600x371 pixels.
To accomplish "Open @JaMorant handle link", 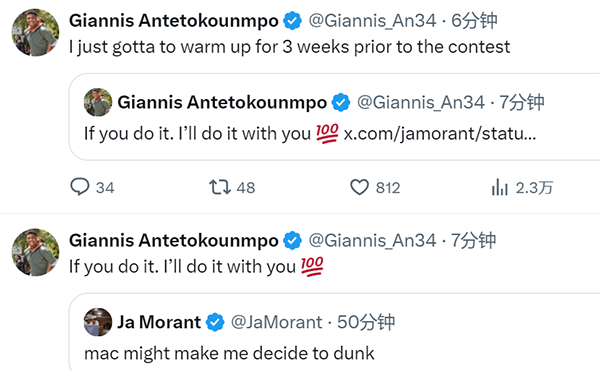I will click(x=277, y=322).
